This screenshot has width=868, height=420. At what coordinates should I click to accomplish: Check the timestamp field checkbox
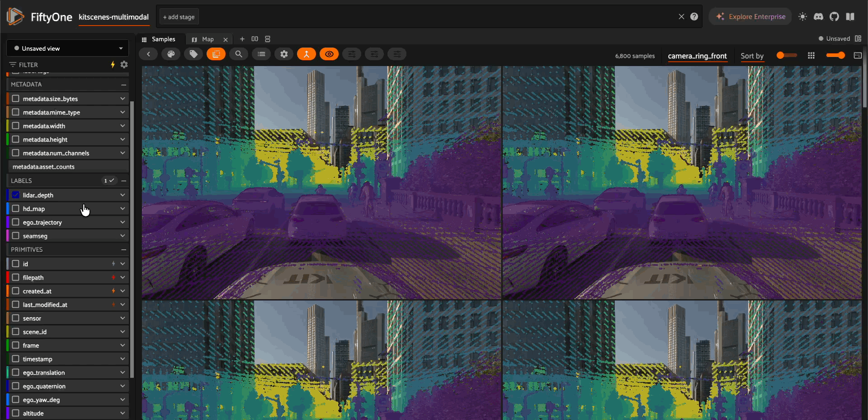click(16, 359)
